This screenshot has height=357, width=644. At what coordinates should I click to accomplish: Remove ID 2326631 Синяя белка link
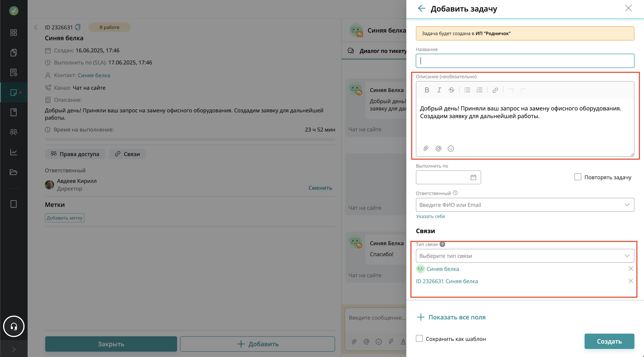point(631,281)
